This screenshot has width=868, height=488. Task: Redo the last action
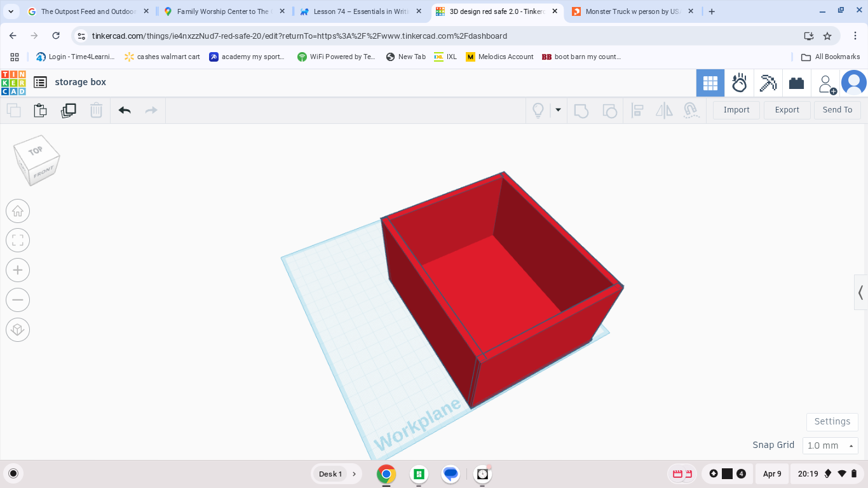151,110
